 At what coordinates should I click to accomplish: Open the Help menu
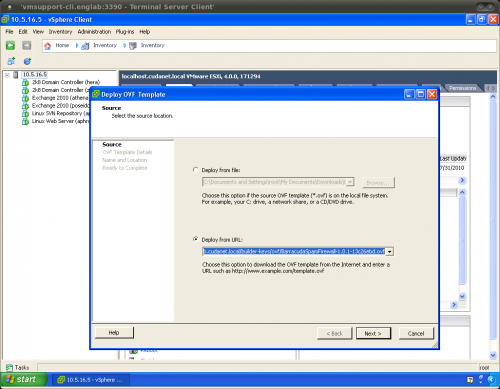[x=144, y=32]
